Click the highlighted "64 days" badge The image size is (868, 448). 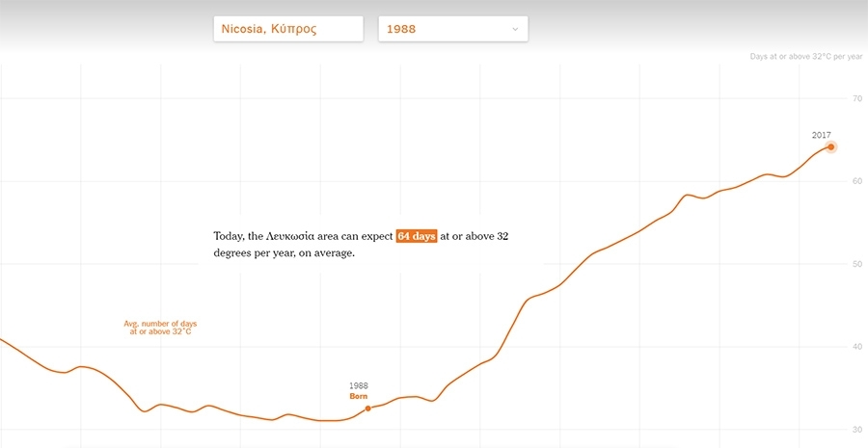(x=417, y=237)
